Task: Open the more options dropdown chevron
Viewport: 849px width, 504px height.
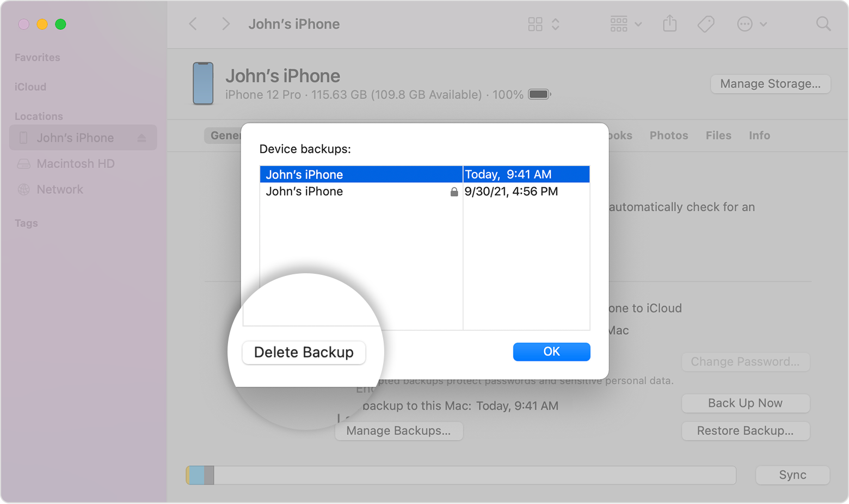Action: 764,24
